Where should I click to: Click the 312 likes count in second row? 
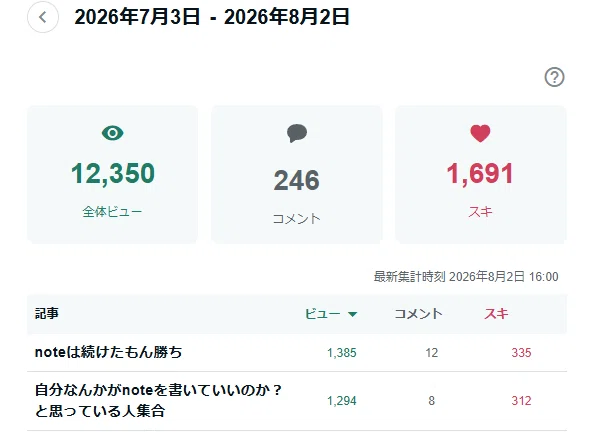[x=521, y=401]
